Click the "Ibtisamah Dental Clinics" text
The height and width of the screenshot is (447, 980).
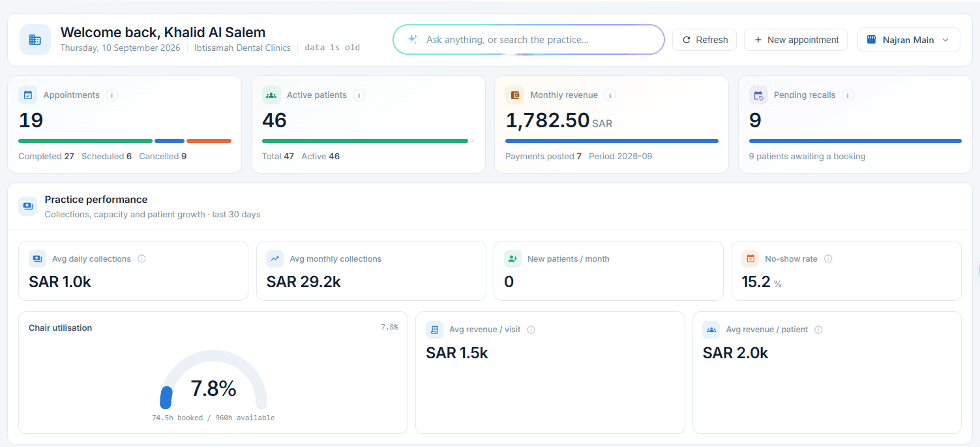pyautogui.click(x=243, y=48)
